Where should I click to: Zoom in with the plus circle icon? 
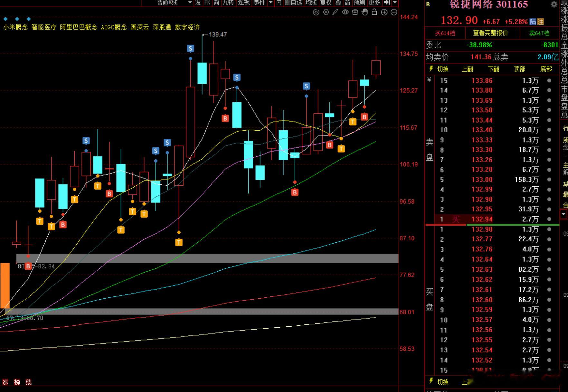coord(384,12)
